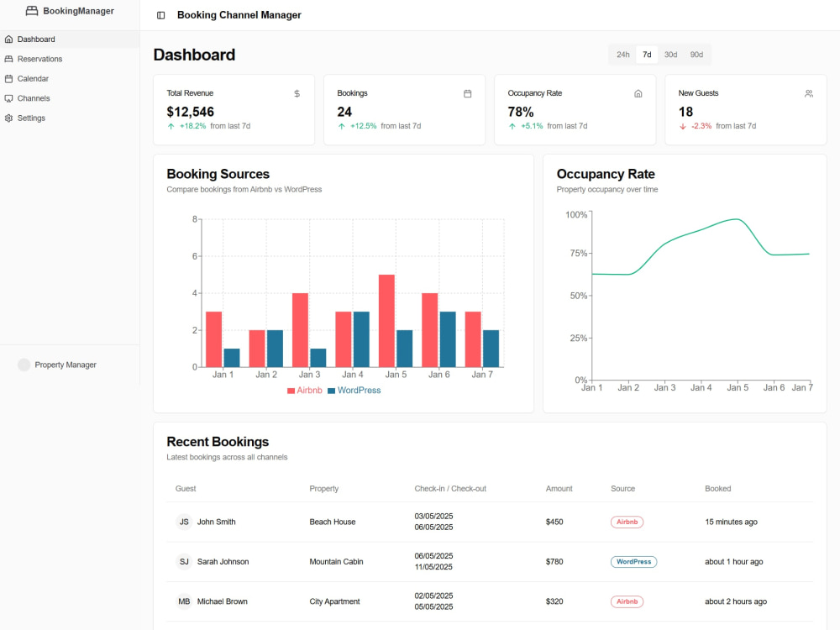Screen dimensions: 840x630
Task: Click the up arrow beside +5.1% occupancy
Action: click(512, 127)
